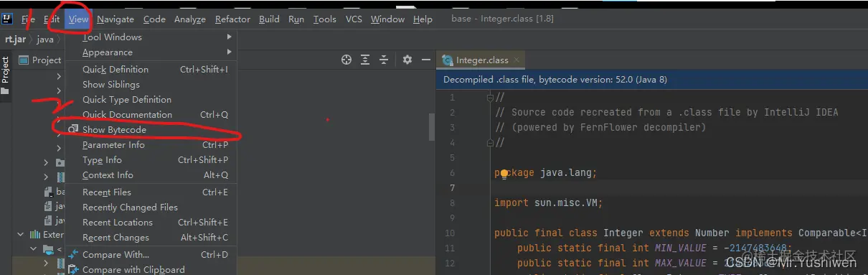
Task: Click 'package java.lang;' code line
Action: 545,173
